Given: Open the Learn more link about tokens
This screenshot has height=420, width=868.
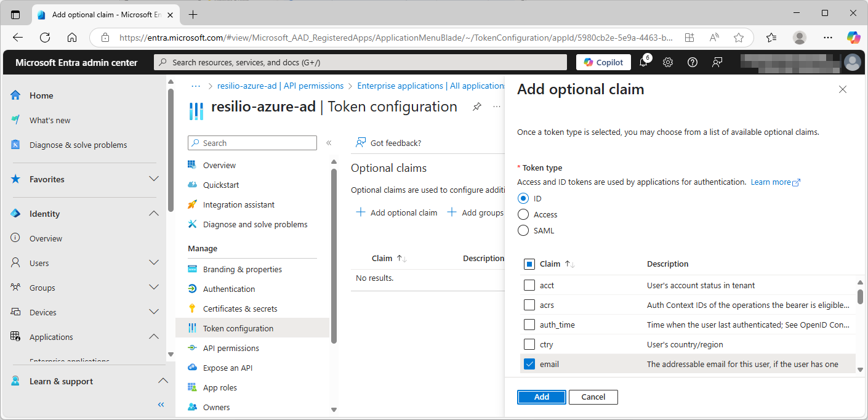Looking at the screenshot, I should (771, 182).
